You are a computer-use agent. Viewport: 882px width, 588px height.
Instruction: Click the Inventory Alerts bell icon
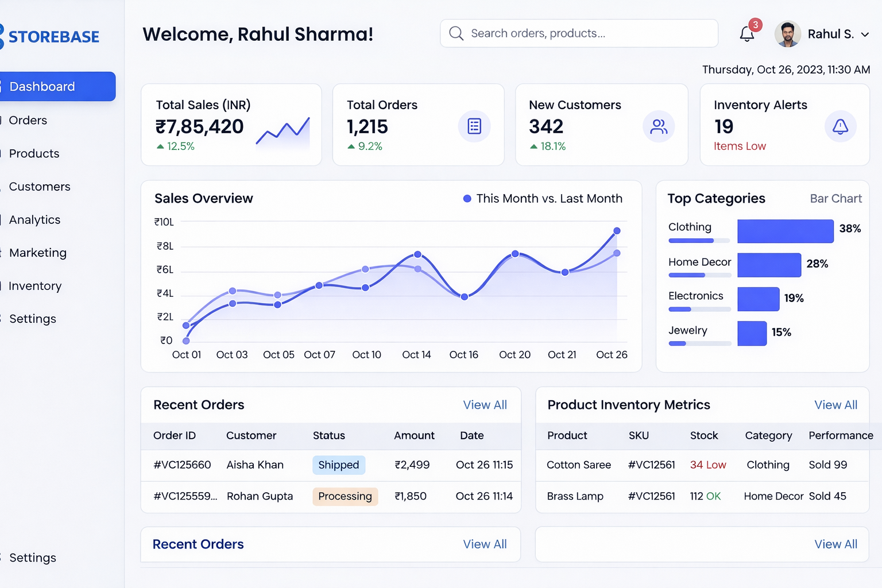[841, 126]
